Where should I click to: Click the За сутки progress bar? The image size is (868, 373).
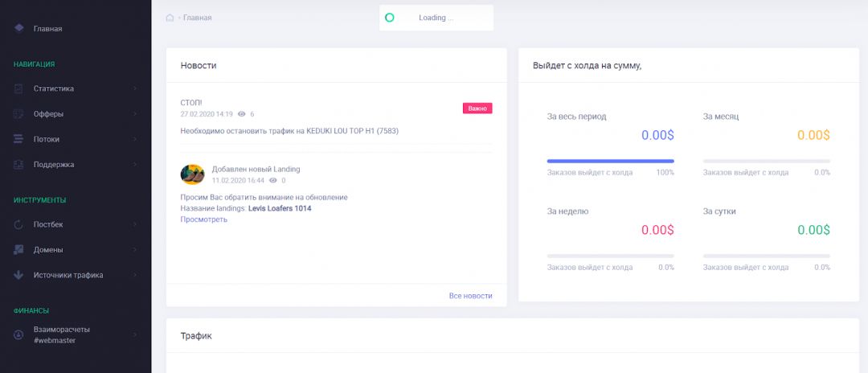tap(766, 256)
